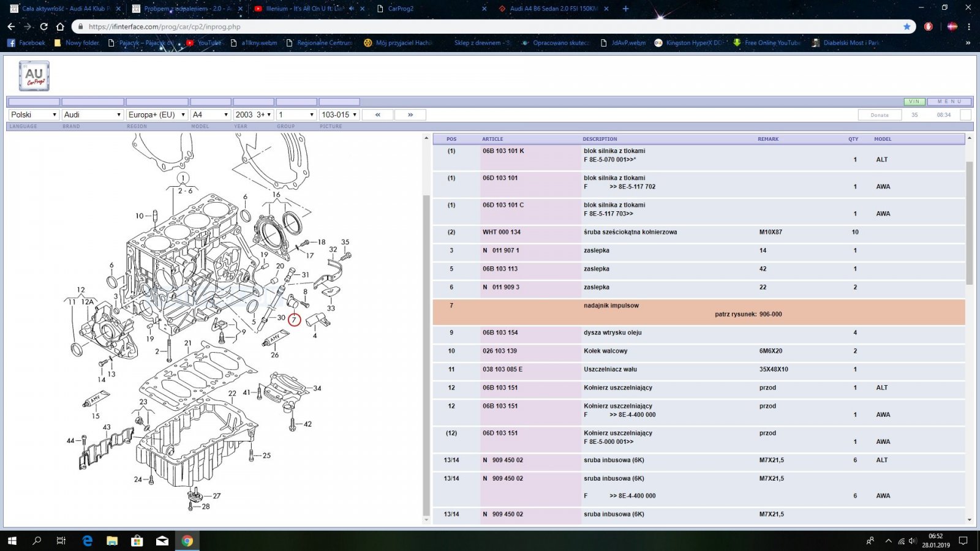Open the Diabelski Most bookmark
The height and width of the screenshot is (551, 980).
(x=845, y=43)
